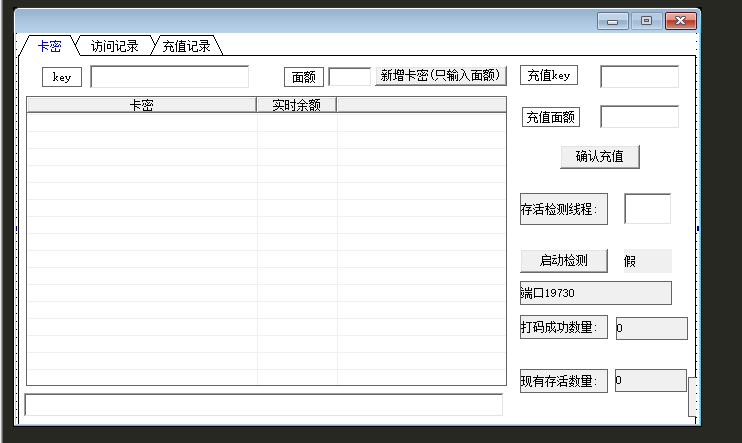Click the blank third column header
Screen dimensions: 742x443
(x=422, y=105)
